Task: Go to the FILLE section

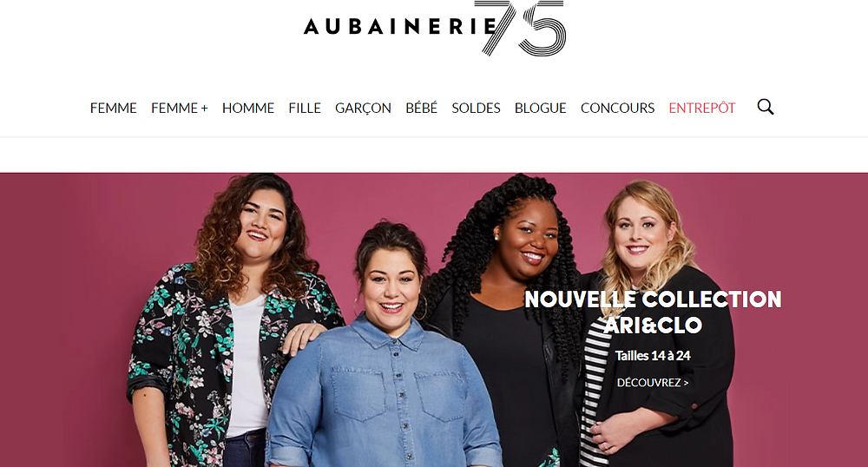Action: click(305, 108)
